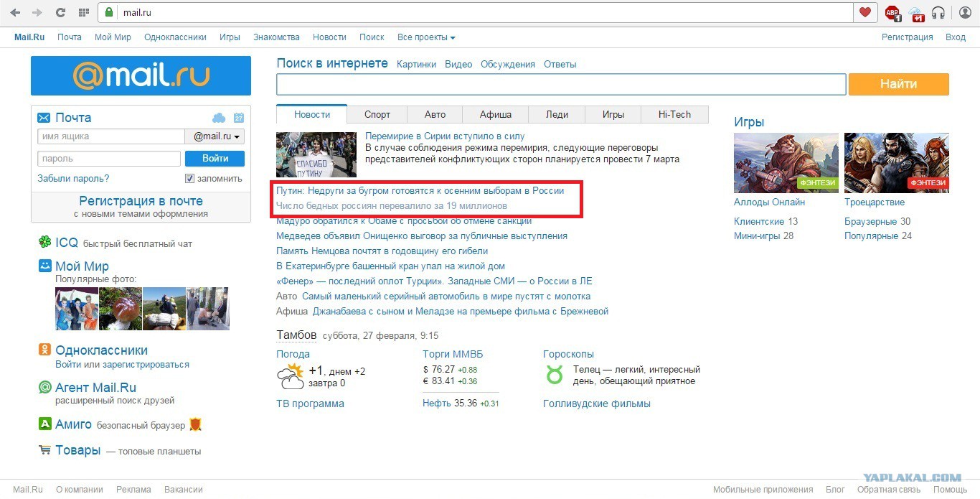This screenshot has width=980, height=499.
Task: Switch to the Новости tab
Action: 312,114
